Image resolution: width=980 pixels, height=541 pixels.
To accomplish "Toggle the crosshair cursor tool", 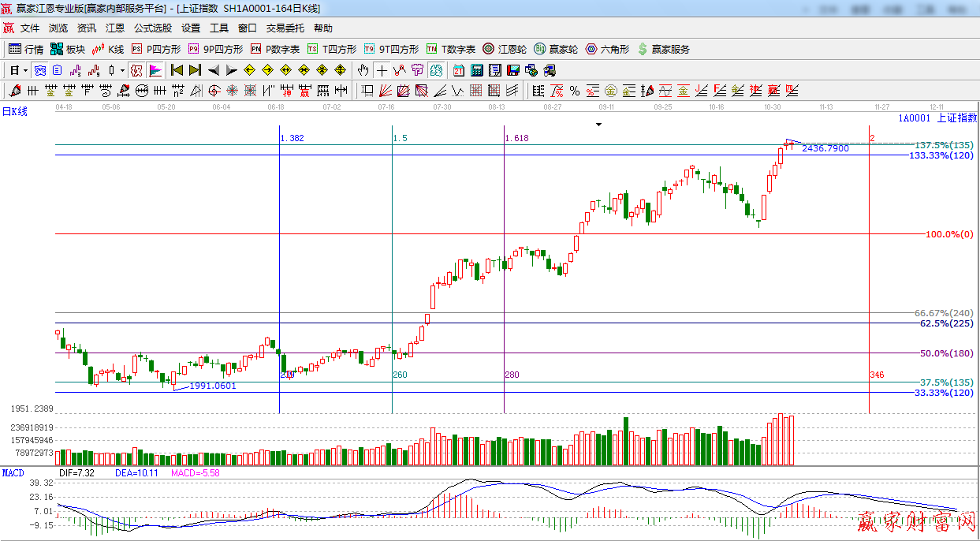I will click(x=382, y=70).
